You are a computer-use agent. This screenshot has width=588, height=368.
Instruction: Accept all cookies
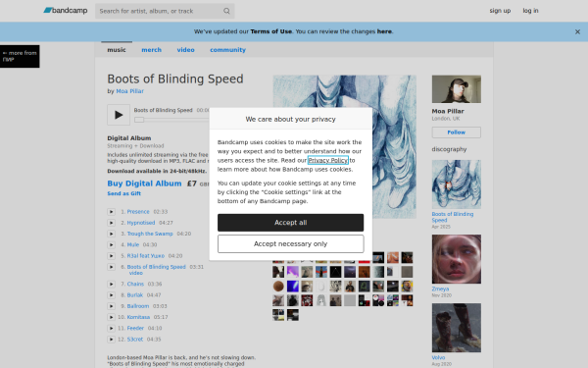291,223
